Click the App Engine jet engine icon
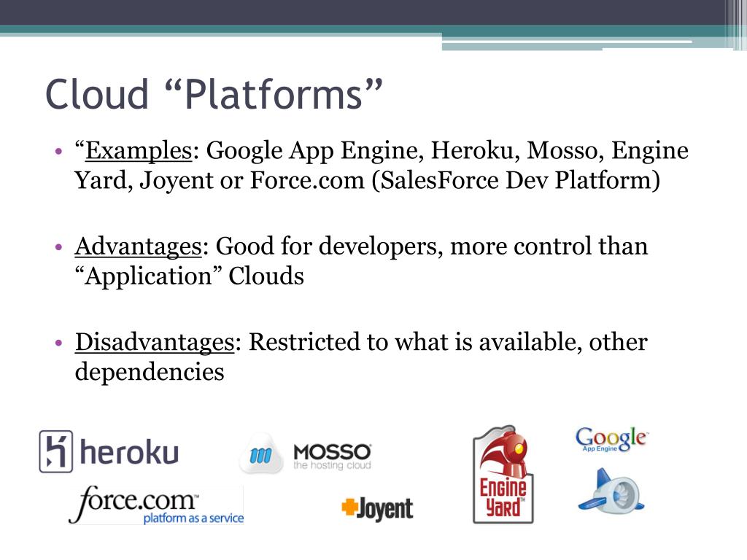Image resolution: width=747 pixels, height=560 pixels. (x=611, y=491)
